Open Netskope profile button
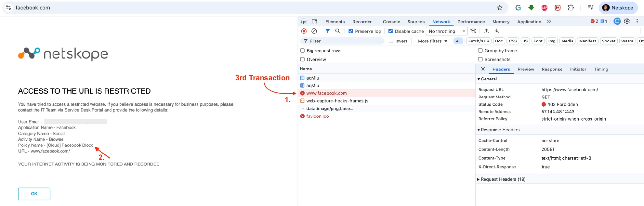This screenshot has width=644, height=206. (618, 8)
